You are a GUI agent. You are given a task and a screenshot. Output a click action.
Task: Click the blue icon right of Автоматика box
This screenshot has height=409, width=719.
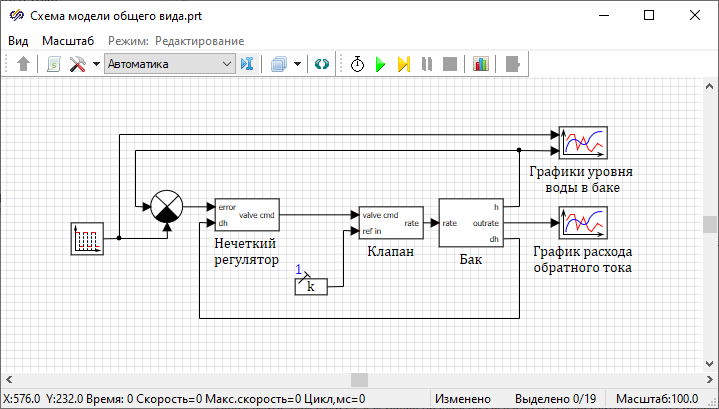248,64
